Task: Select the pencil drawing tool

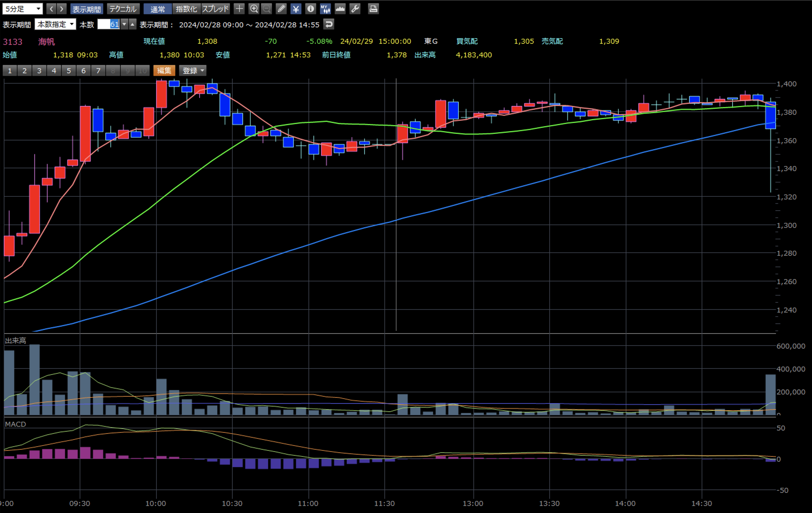Action: click(281, 9)
